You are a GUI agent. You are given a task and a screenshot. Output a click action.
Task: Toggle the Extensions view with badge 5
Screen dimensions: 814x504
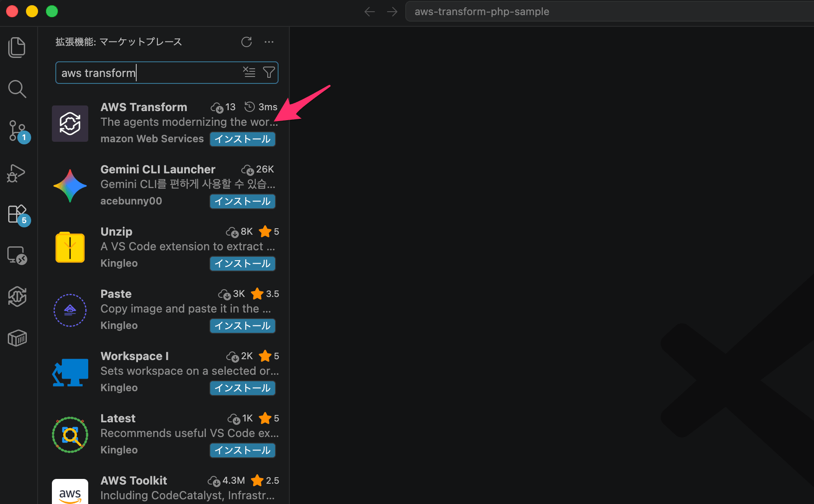tap(17, 214)
